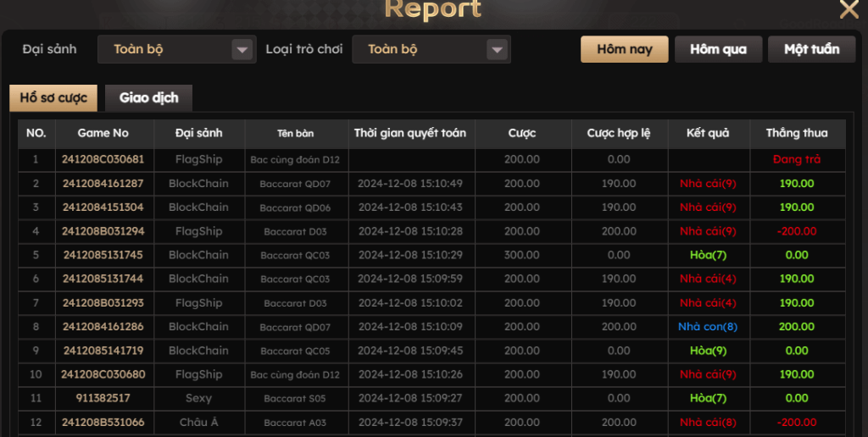Click the Đại sảnh dropdown arrow
The height and width of the screenshot is (437, 868).
[x=243, y=50]
